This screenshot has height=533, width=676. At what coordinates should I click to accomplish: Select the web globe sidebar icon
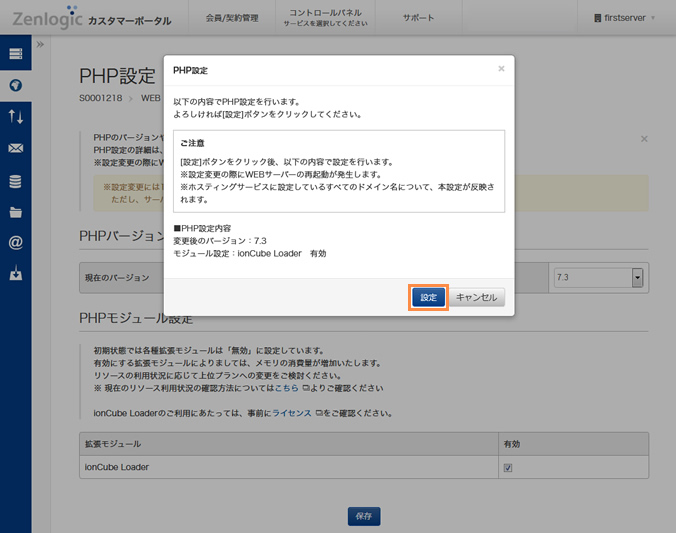[x=15, y=85]
